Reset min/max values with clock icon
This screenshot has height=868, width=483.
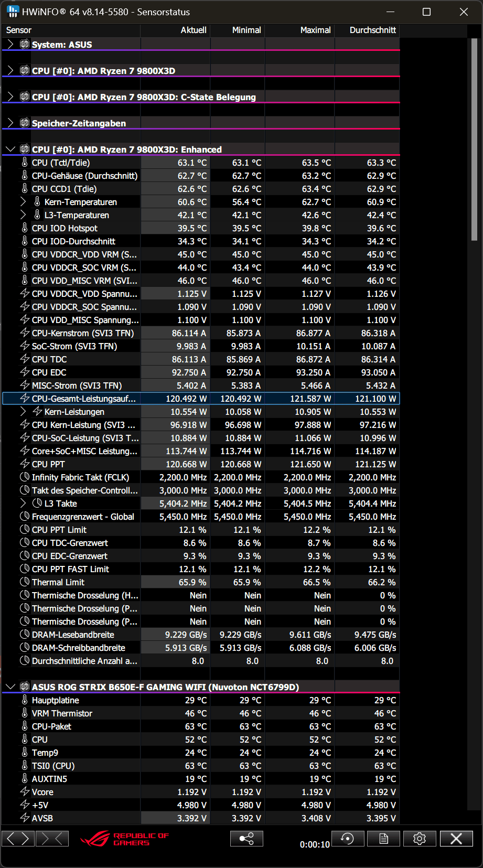point(347,839)
